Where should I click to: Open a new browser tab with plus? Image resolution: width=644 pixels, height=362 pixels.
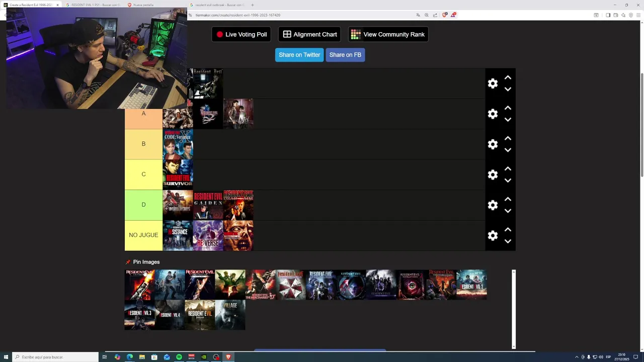coord(253,5)
